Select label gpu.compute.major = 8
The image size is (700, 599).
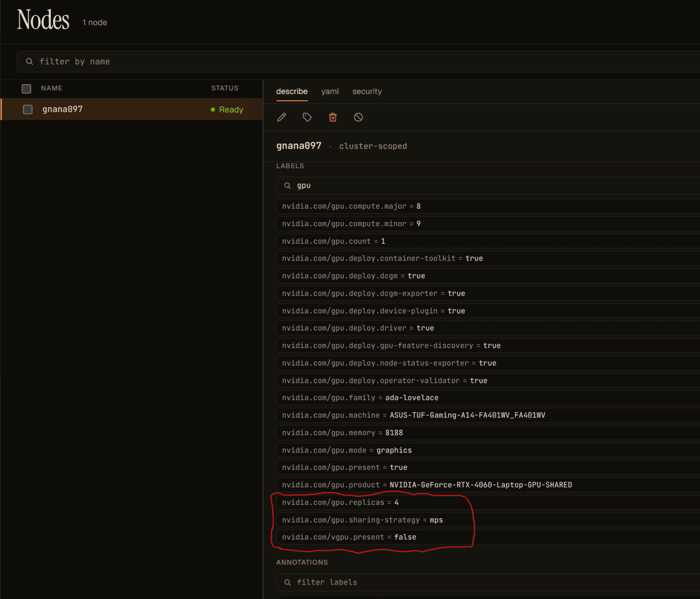[x=488, y=206]
